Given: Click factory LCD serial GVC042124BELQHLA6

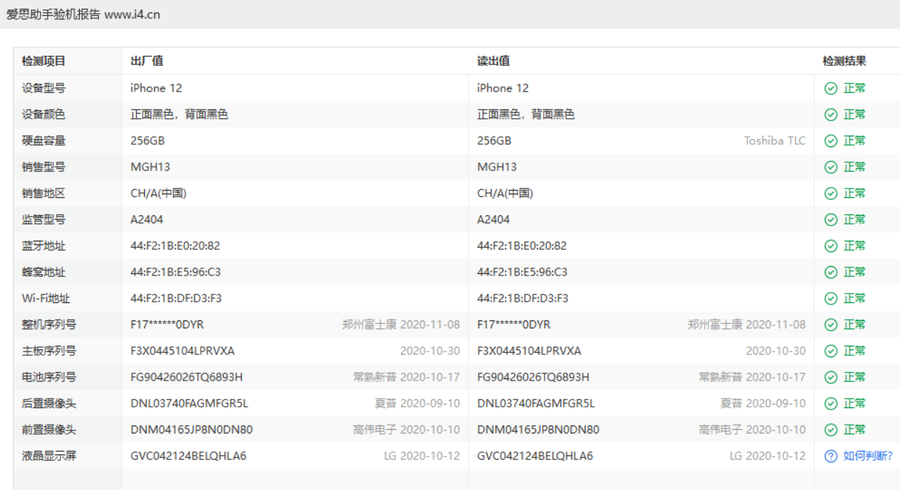Looking at the screenshot, I should (188, 456).
